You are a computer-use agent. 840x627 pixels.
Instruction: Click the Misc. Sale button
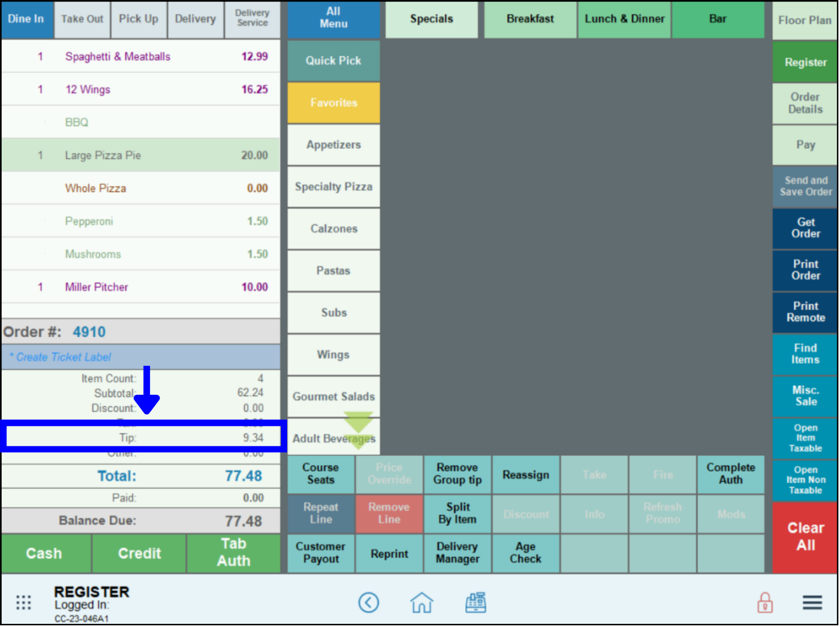point(805,396)
